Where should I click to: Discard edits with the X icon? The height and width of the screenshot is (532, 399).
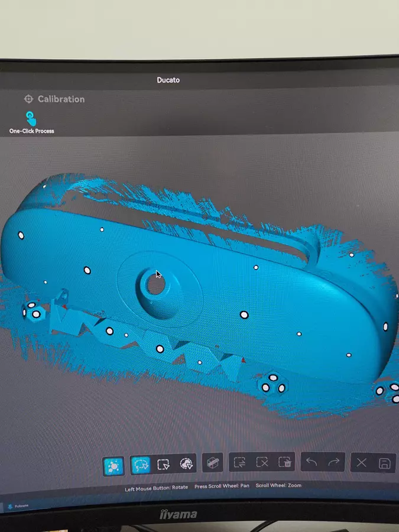[361, 463]
